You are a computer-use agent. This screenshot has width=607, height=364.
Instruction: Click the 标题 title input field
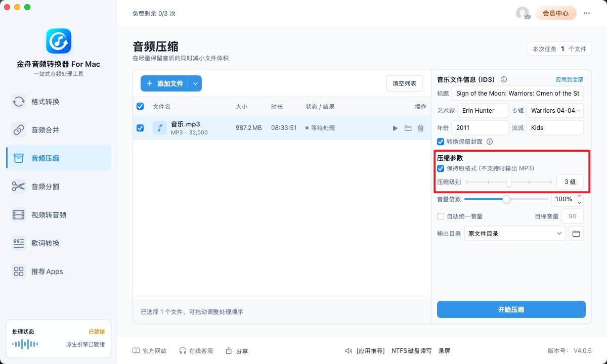[517, 94]
